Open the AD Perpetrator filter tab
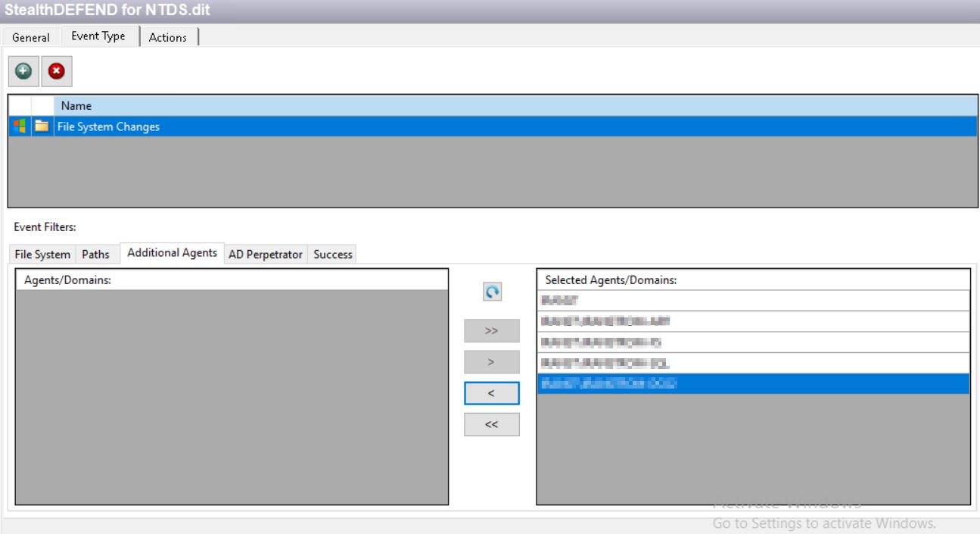This screenshot has width=980, height=534. pos(266,255)
